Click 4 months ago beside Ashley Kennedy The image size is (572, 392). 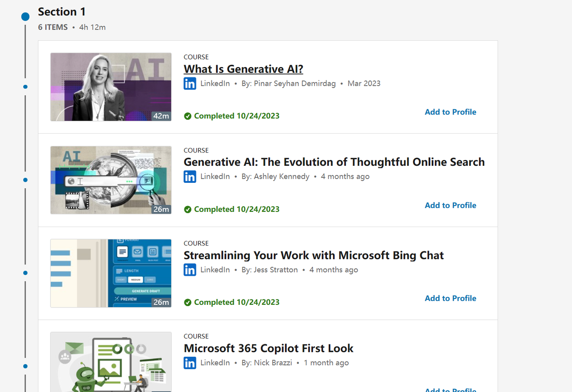coord(345,177)
